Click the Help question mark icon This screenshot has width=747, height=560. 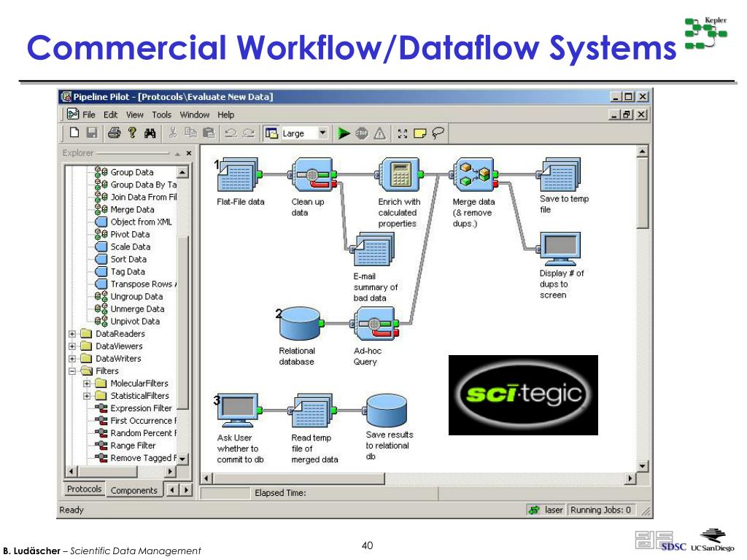pyautogui.click(x=133, y=133)
